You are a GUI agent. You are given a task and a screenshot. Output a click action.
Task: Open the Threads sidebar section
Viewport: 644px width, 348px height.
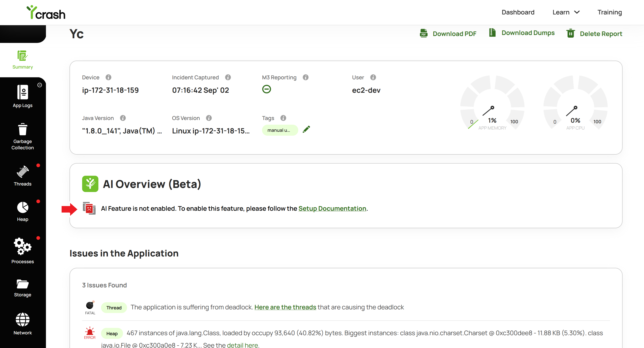23,176
